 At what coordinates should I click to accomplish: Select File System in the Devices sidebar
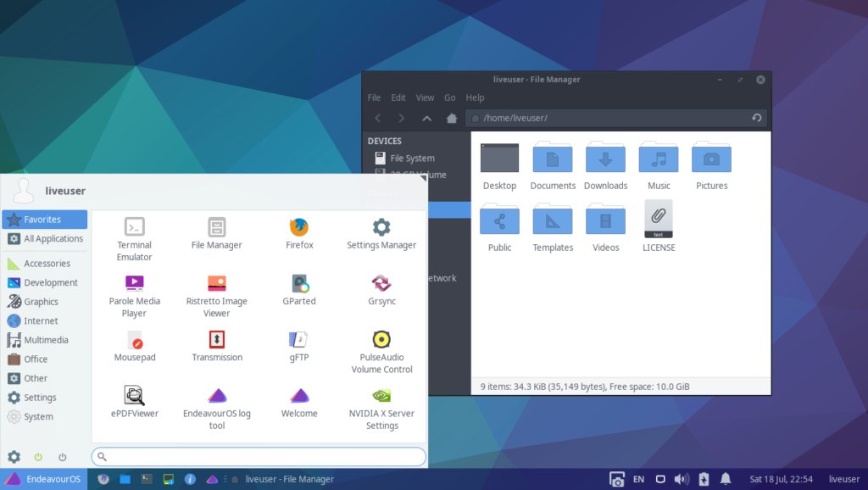coord(412,158)
